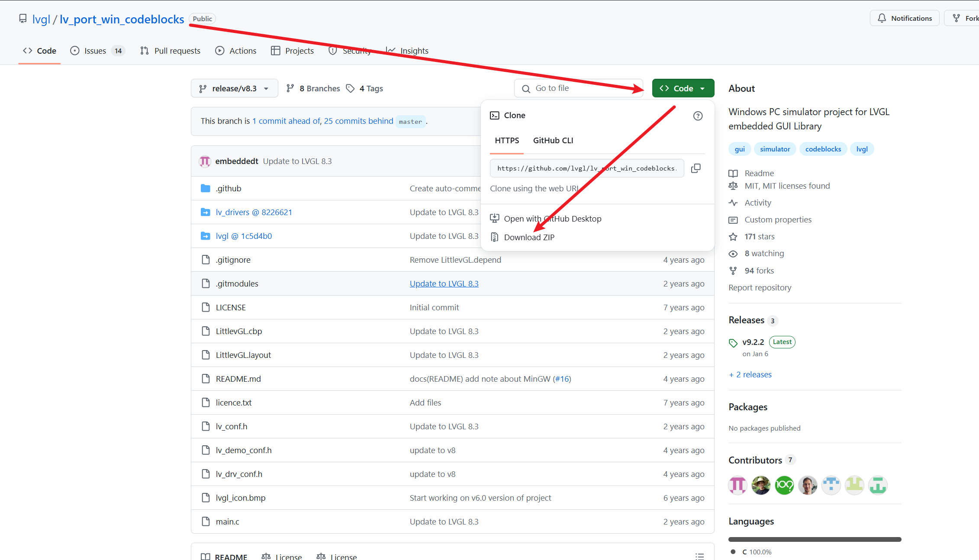This screenshot has height=560, width=979.
Task: Open the release/v8.3 branch dropdown
Action: 234,88
